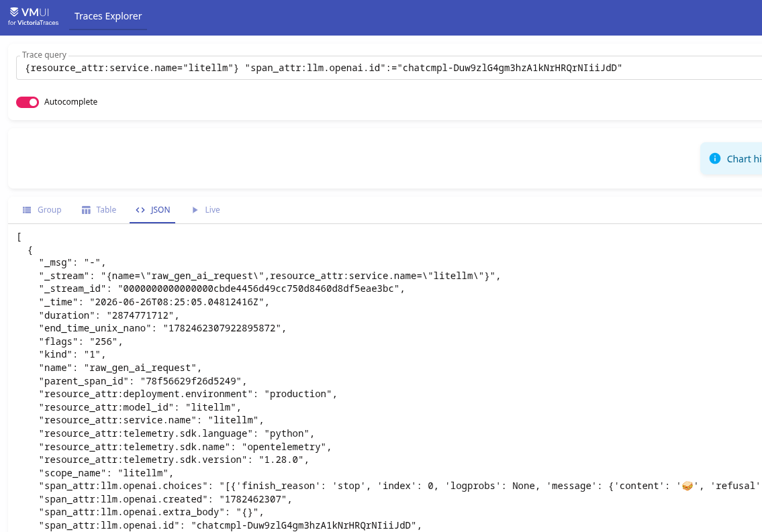762x532 pixels.
Task: Select the JSON view tab
Action: coord(152,210)
